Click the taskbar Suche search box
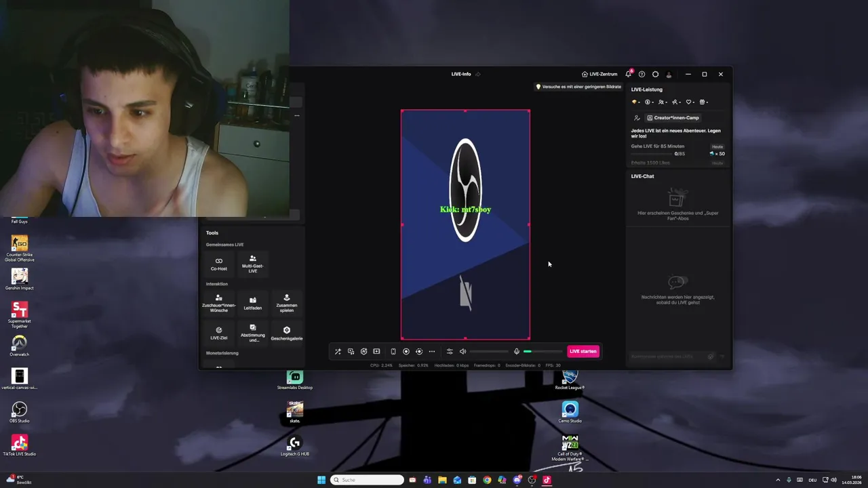 (x=367, y=480)
